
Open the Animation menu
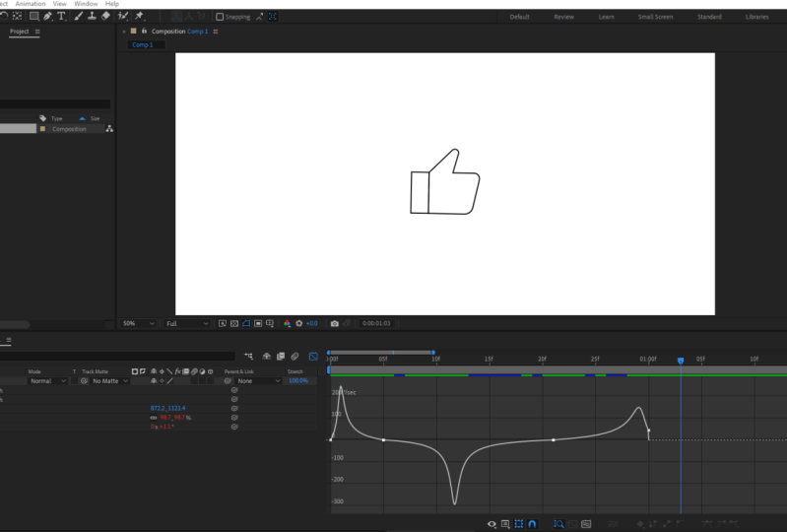click(31, 4)
